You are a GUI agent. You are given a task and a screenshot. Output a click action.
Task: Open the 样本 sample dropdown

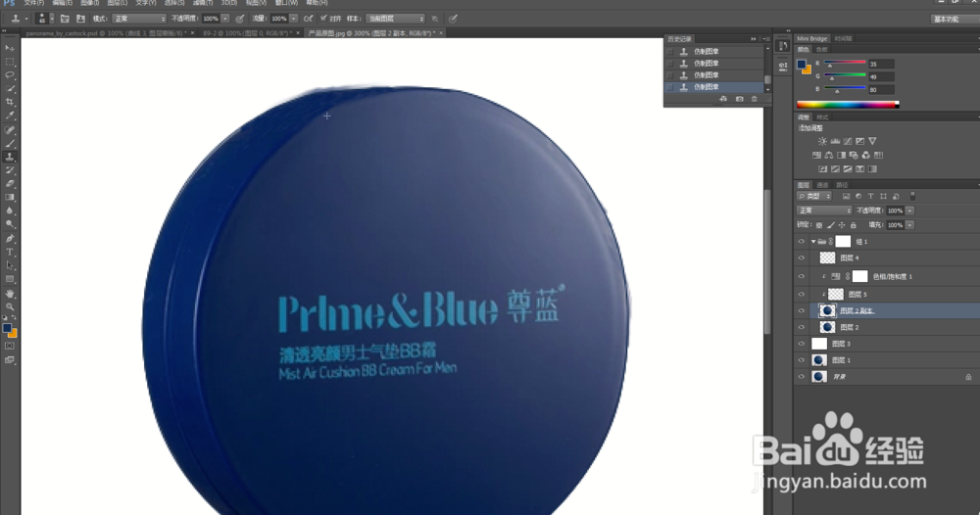point(395,19)
